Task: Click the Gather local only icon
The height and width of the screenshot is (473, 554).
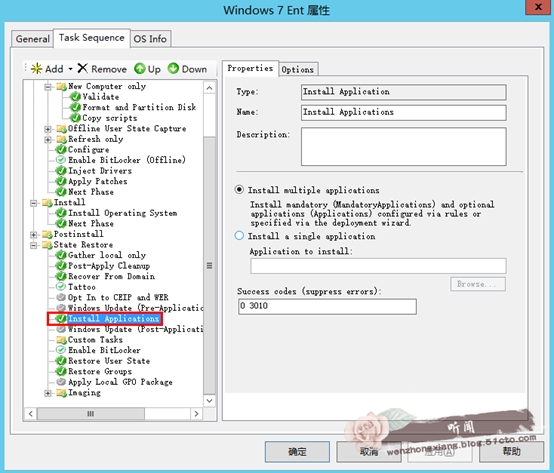Action: (x=61, y=255)
